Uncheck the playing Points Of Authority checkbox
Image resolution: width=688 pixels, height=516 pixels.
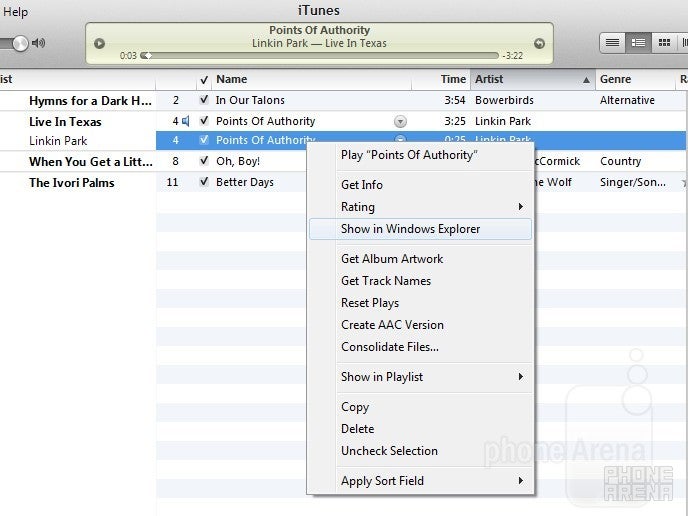(204, 120)
